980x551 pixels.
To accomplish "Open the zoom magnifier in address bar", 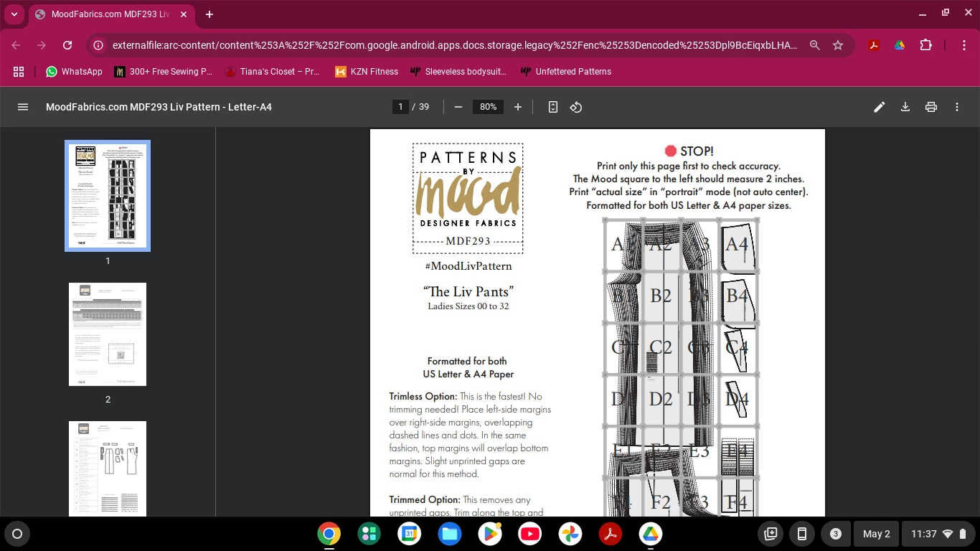I will coord(815,45).
